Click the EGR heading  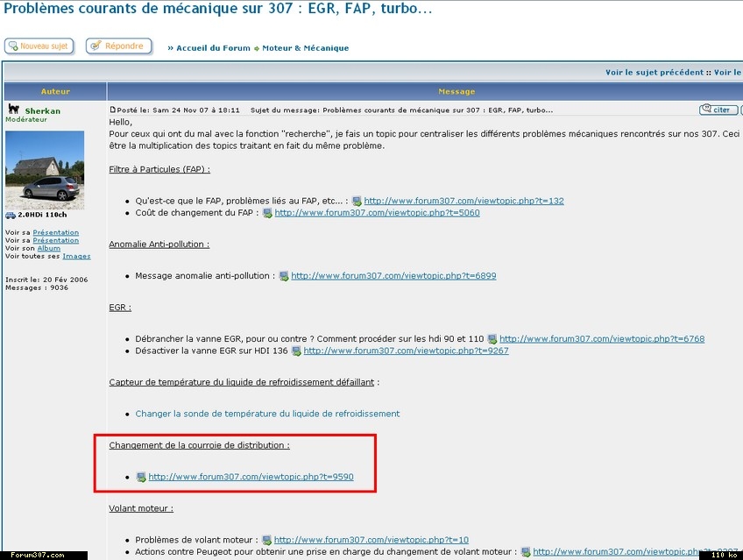[x=120, y=307]
